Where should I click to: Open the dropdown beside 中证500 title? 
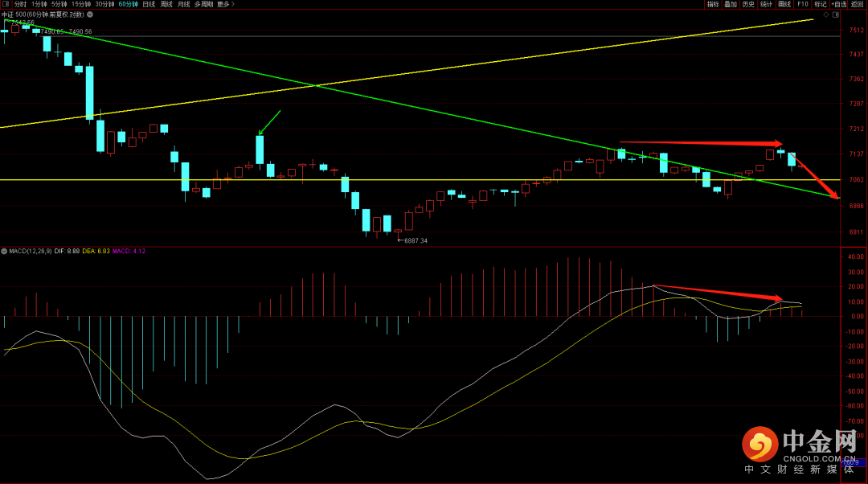[x=90, y=15]
